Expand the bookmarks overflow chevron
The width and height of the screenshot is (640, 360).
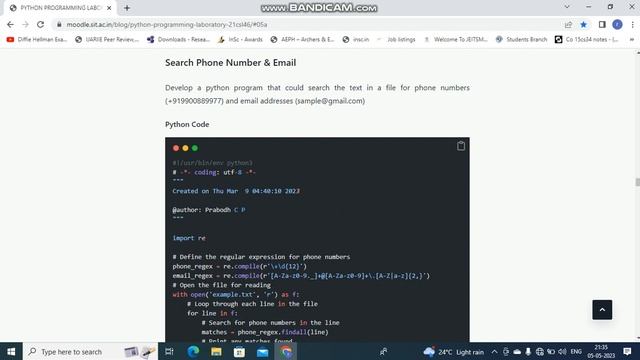coord(632,39)
